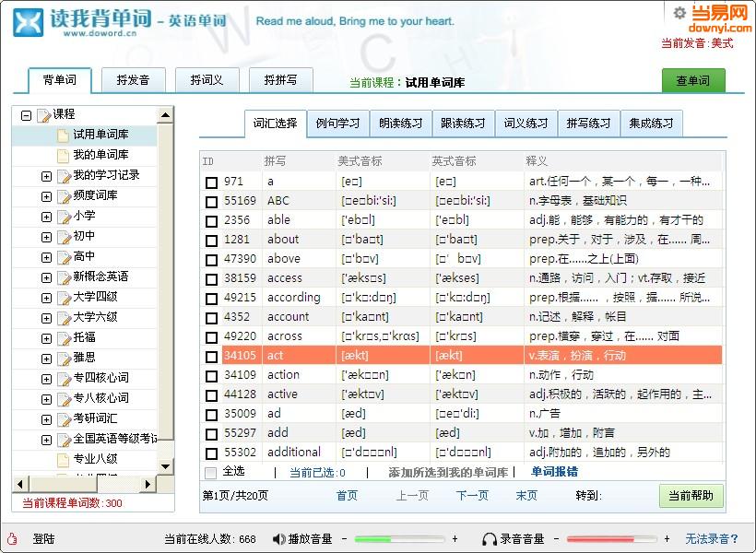The width and height of the screenshot is (756, 553).
Task: Adjust the 播放音量 volume slider
Action: pyautogui.click(x=395, y=539)
